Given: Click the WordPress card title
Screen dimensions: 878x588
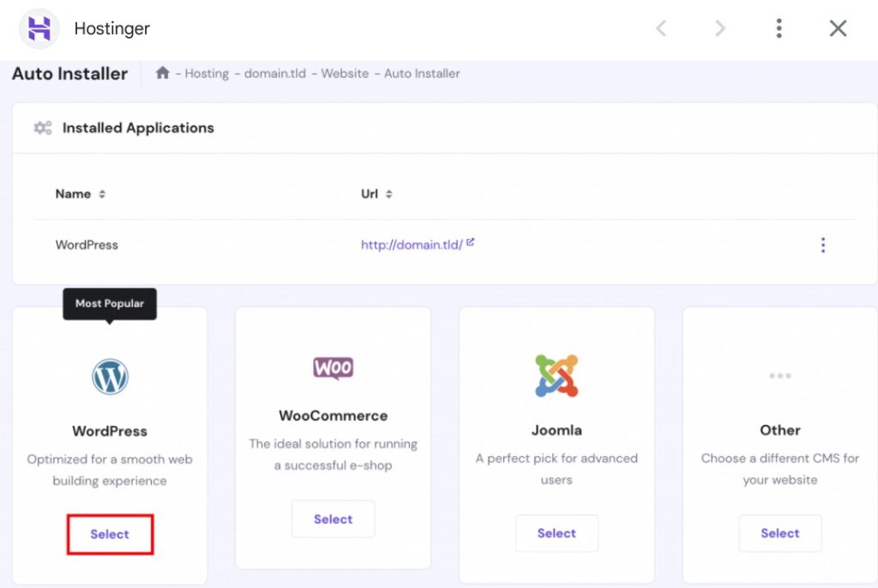Looking at the screenshot, I should (110, 431).
